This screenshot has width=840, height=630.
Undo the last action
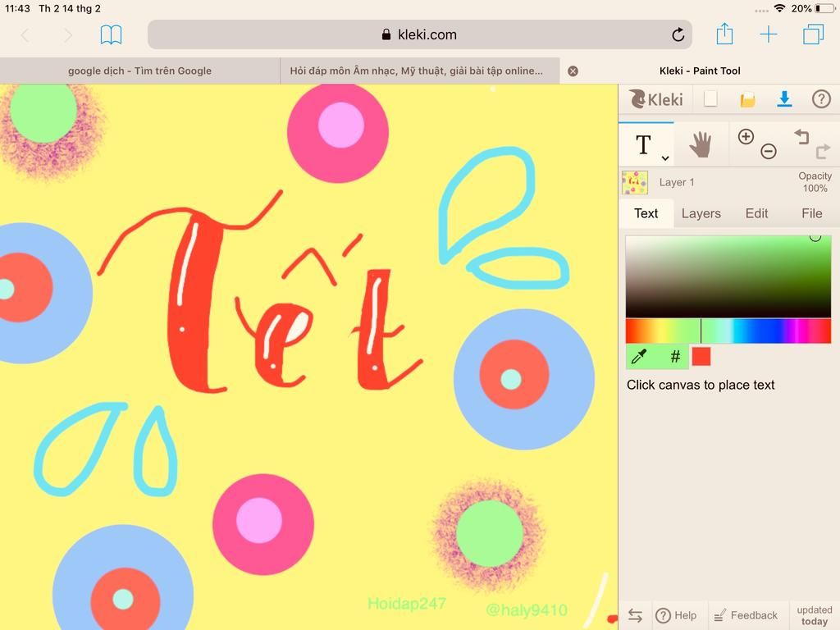[801, 137]
